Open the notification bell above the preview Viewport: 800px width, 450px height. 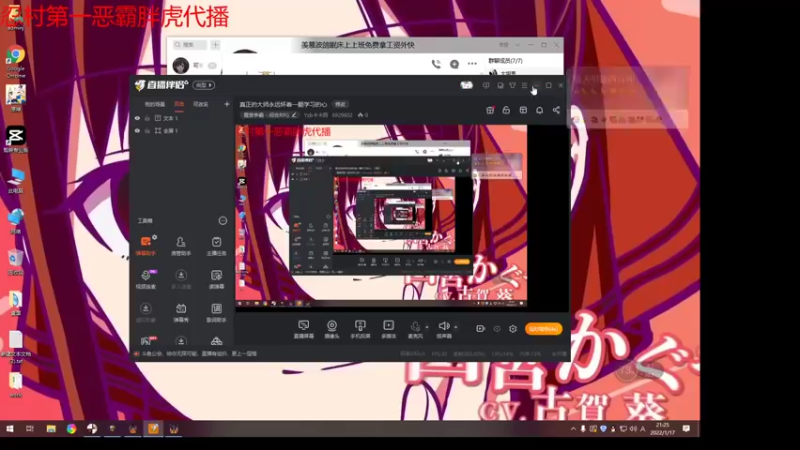pyautogui.click(x=539, y=110)
